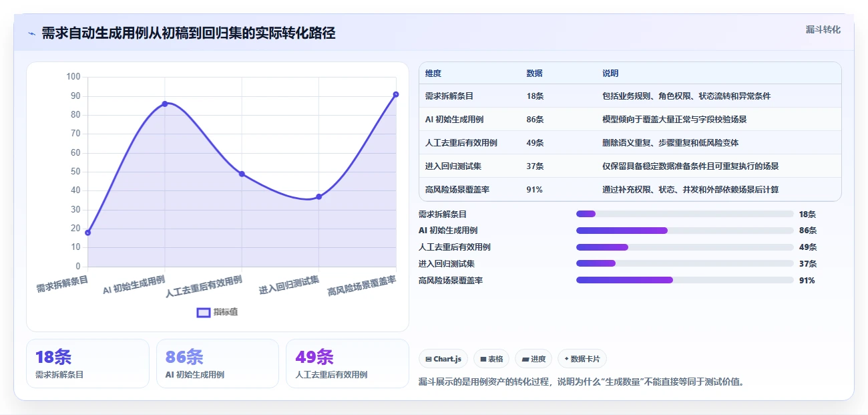Screen dimensions: 868x415
Task: Click the 49条 cell in the table
Action: pos(535,143)
